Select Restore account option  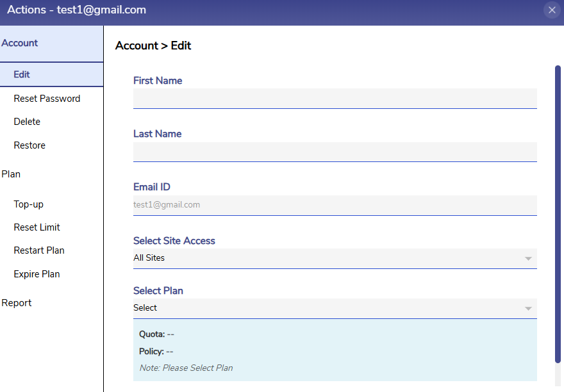pos(29,145)
